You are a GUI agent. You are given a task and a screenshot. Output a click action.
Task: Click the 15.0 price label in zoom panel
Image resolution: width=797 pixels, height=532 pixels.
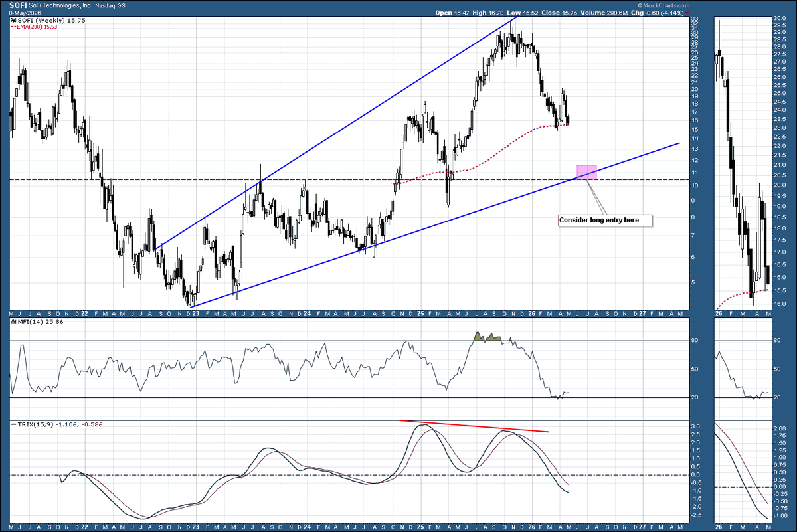pyautogui.click(x=781, y=303)
